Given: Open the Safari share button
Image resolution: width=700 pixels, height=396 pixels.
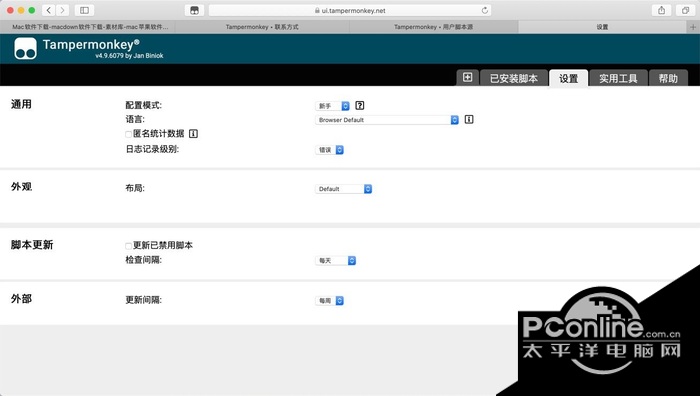Looking at the screenshot, I should point(662,10).
